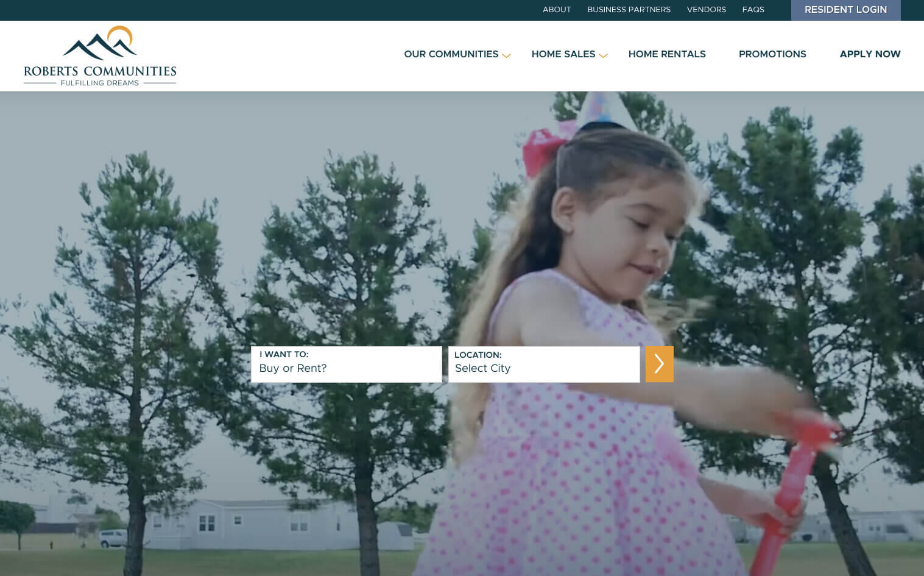Click Apply Now in navigation

(x=870, y=54)
